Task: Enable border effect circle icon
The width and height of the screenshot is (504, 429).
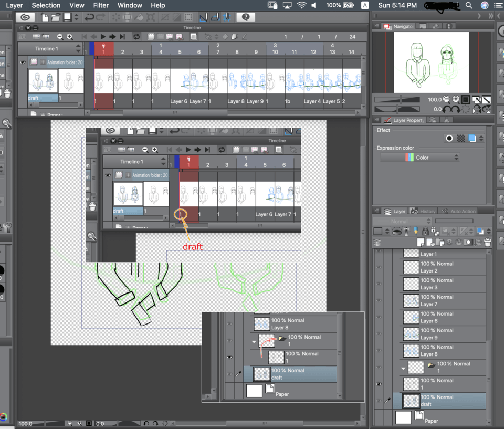Action: coord(449,138)
